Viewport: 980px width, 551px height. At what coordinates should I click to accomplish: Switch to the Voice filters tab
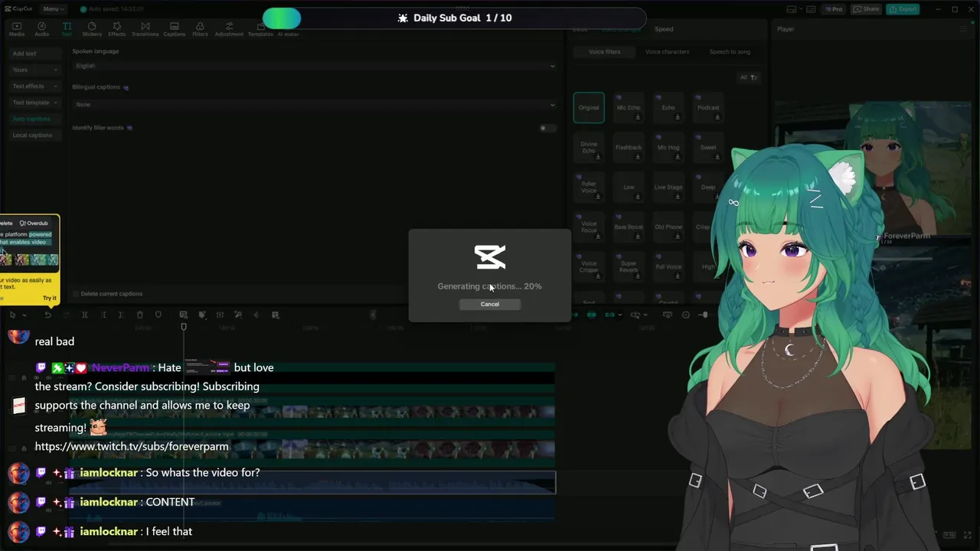604,51
